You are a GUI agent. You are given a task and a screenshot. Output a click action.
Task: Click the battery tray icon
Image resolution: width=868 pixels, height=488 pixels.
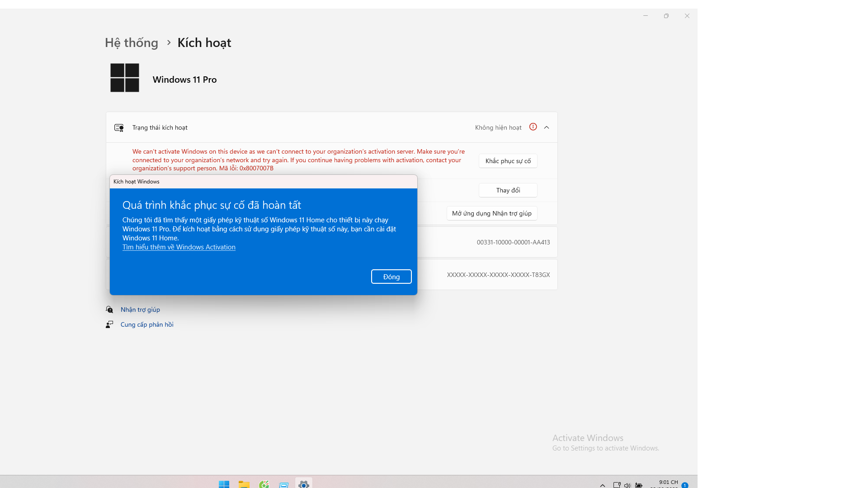tap(638, 485)
